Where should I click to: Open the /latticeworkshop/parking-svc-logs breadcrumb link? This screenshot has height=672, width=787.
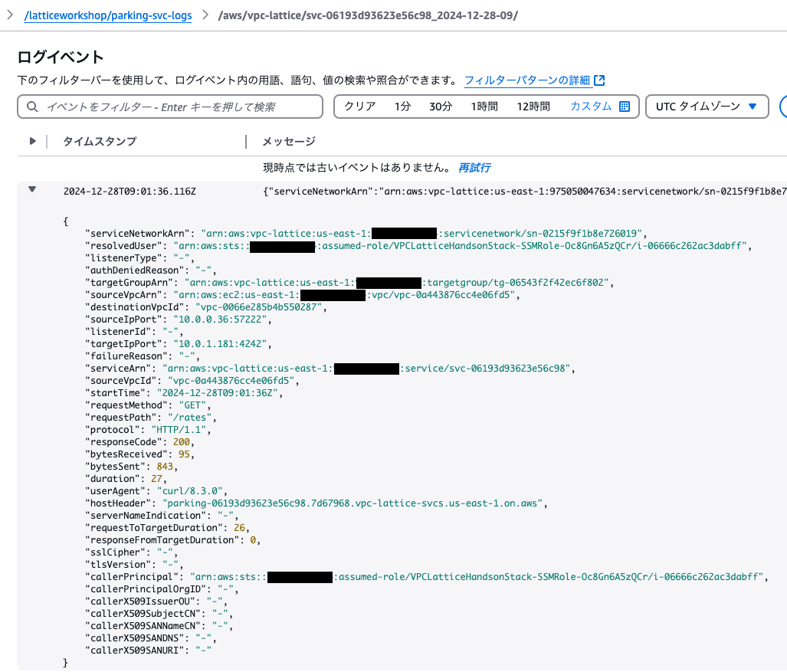108,15
